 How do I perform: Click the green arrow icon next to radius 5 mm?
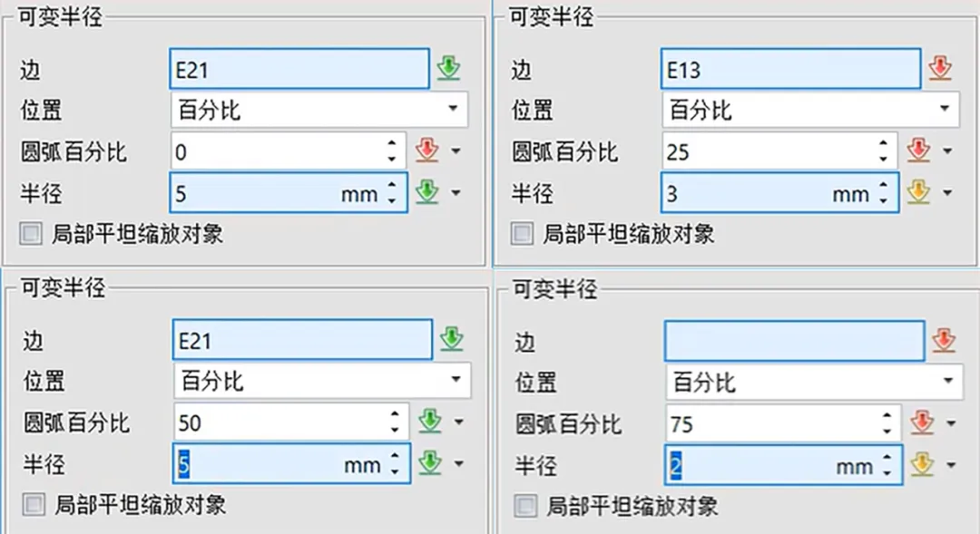pos(426,192)
